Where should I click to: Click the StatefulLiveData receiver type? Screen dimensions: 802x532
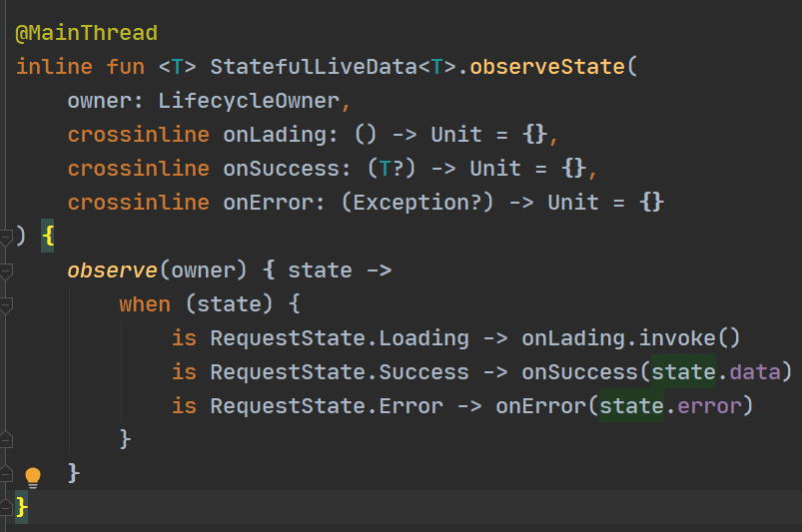tap(314, 67)
